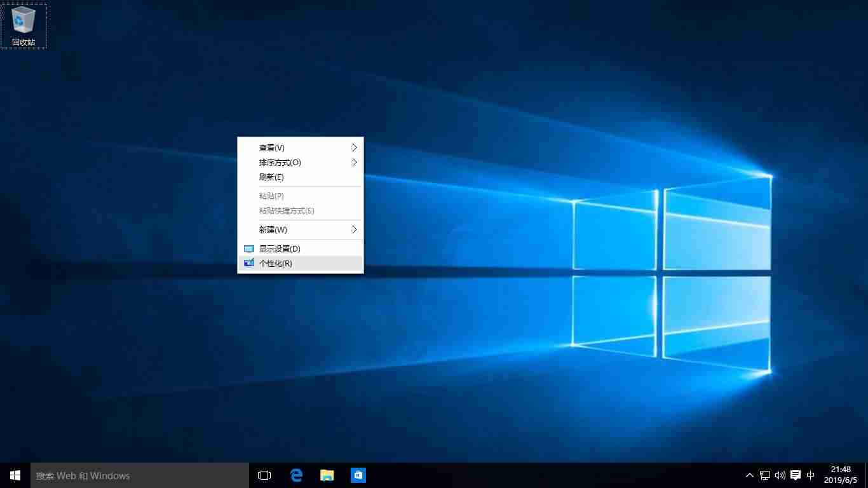Screen dimensions: 868x488
Task: Open the 排序方式(O) submenu
Action: [x=300, y=162]
